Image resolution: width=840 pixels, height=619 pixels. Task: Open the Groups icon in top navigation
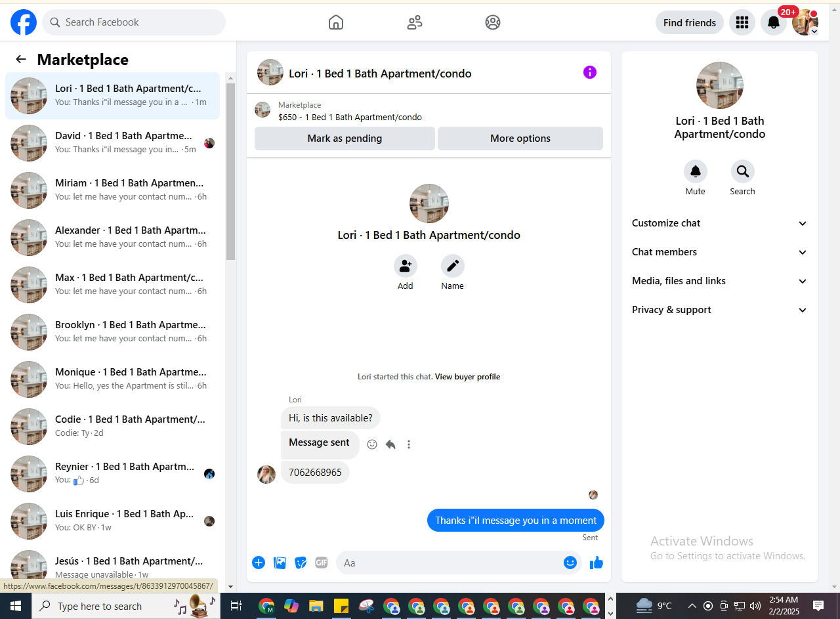493,22
